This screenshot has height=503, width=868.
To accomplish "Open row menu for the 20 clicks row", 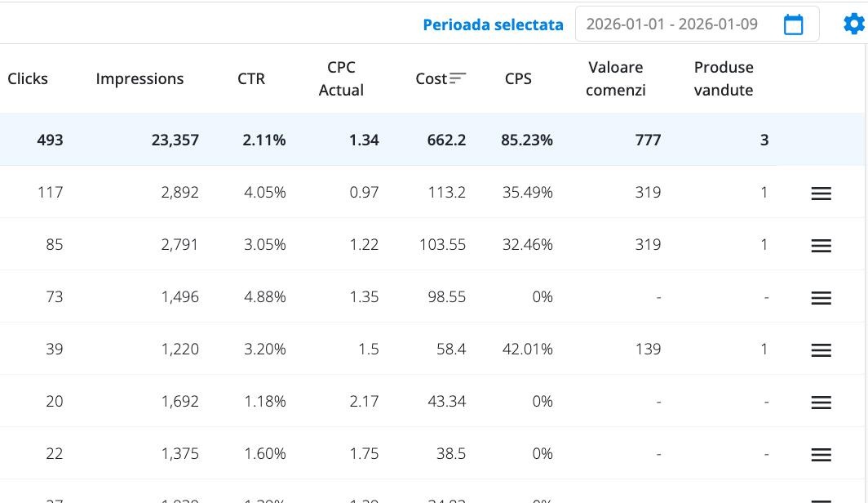I will point(821,403).
